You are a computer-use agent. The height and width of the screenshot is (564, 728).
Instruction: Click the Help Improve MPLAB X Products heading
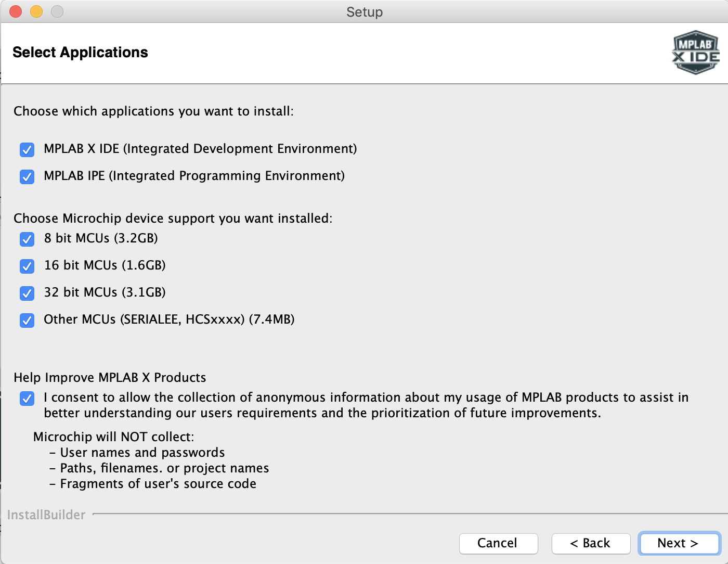tap(110, 378)
